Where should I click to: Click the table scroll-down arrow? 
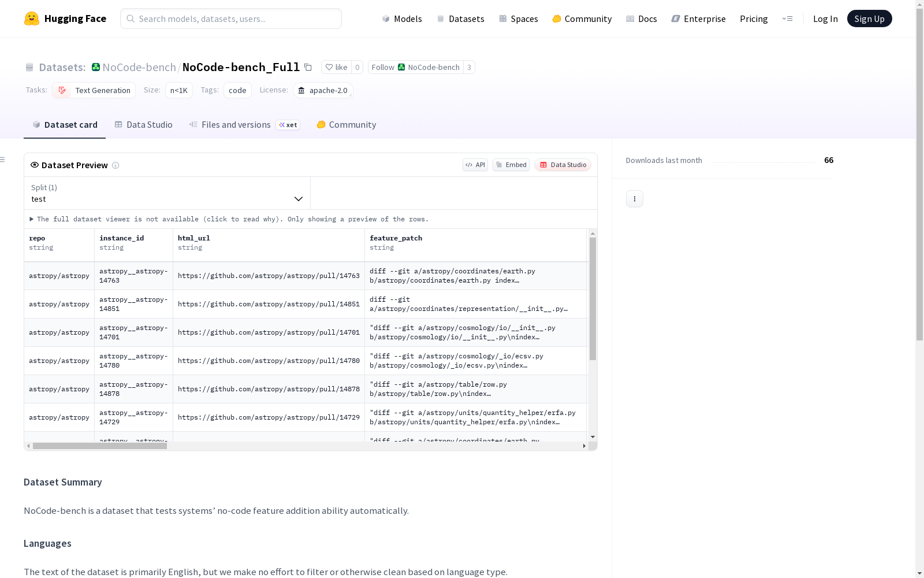click(593, 437)
